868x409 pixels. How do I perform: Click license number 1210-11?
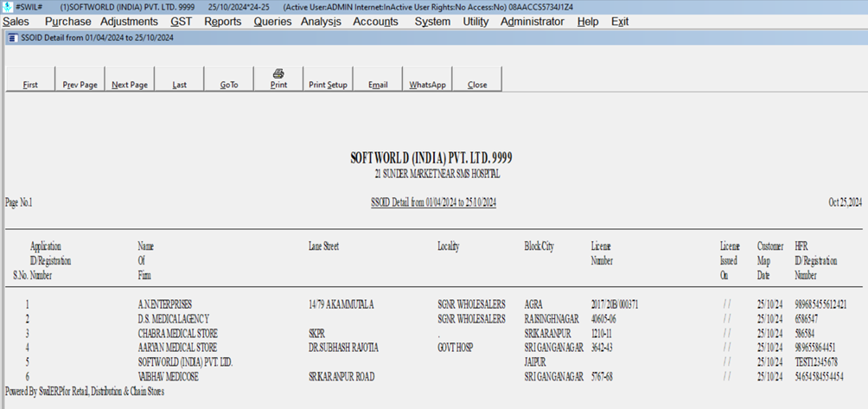coord(602,333)
